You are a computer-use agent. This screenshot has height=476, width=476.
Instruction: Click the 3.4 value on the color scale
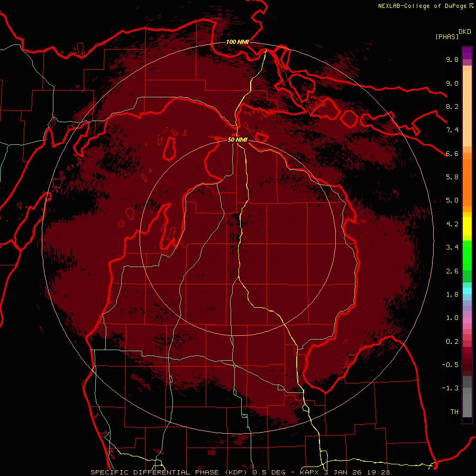point(452,248)
